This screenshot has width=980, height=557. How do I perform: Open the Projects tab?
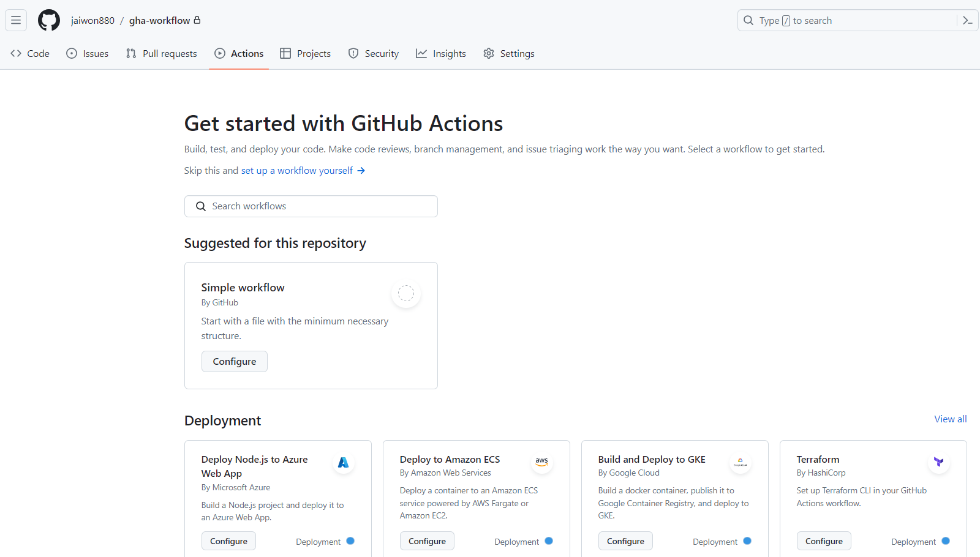pyautogui.click(x=306, y=53)
